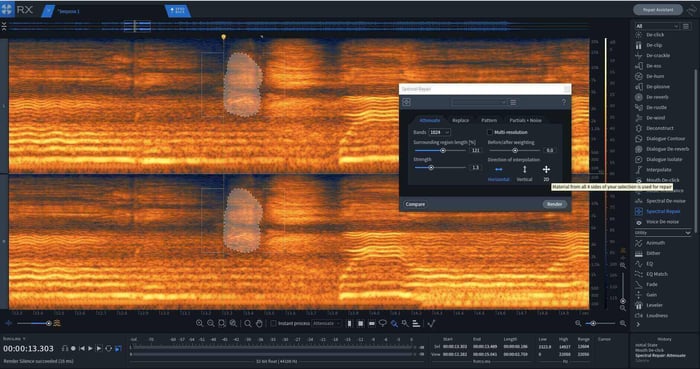This screenshot has height=369, width=700.
Task: Toggle headphone monitoring icon in transport
Action: pos(65,348)
